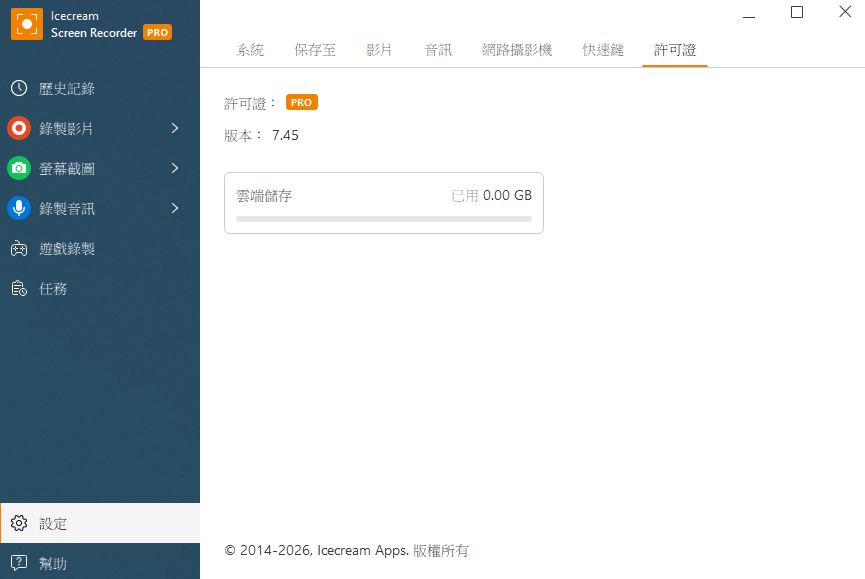
Task: Click the green 螢幕截圖 camera icon
Action: 19,168
